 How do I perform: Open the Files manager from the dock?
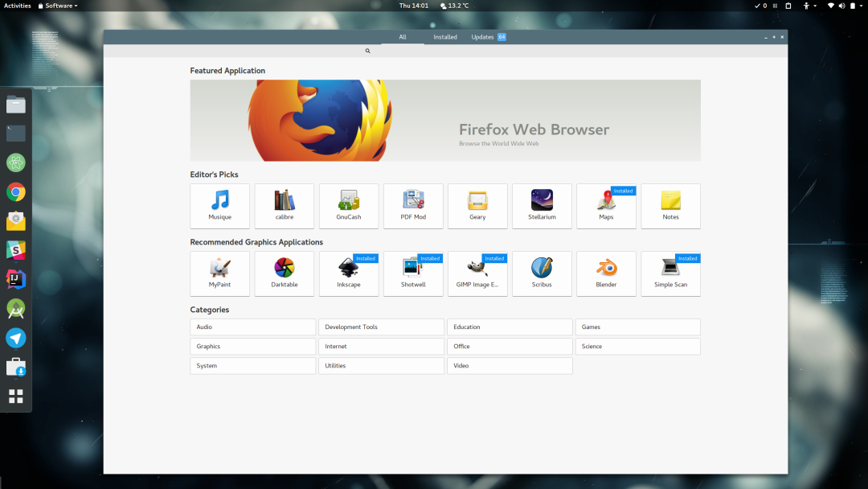16,105
